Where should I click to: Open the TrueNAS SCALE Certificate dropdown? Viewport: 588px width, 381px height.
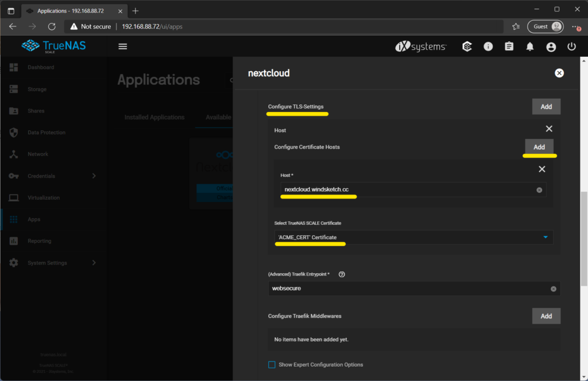413,237
